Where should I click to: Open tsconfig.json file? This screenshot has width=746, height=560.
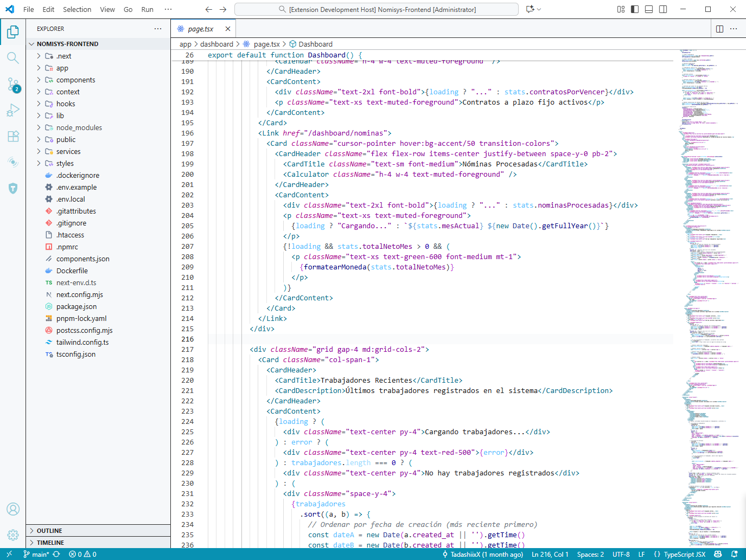(x=98, y=354)
